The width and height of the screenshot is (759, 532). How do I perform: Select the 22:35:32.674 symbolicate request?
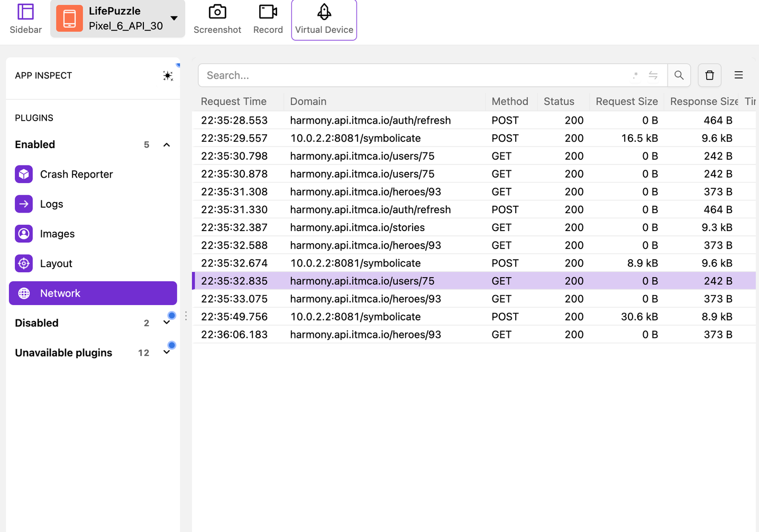pyautogui.click(x=474, y=263)
